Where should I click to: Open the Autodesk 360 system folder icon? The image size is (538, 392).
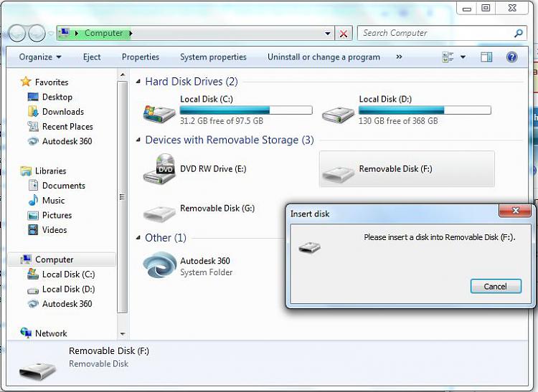(x=159, y=265)
